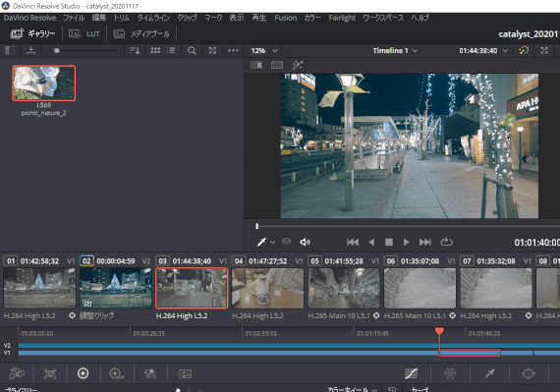This screenshot has height=392, width=560.
Task: Toggle image wipe viewer mode
Action: click(256, 65)
